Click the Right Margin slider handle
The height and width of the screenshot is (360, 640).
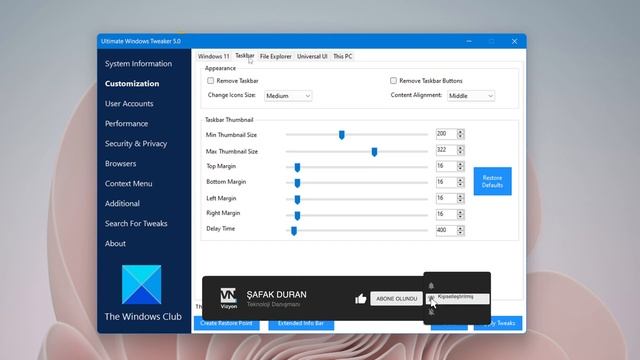pos(297,215)
